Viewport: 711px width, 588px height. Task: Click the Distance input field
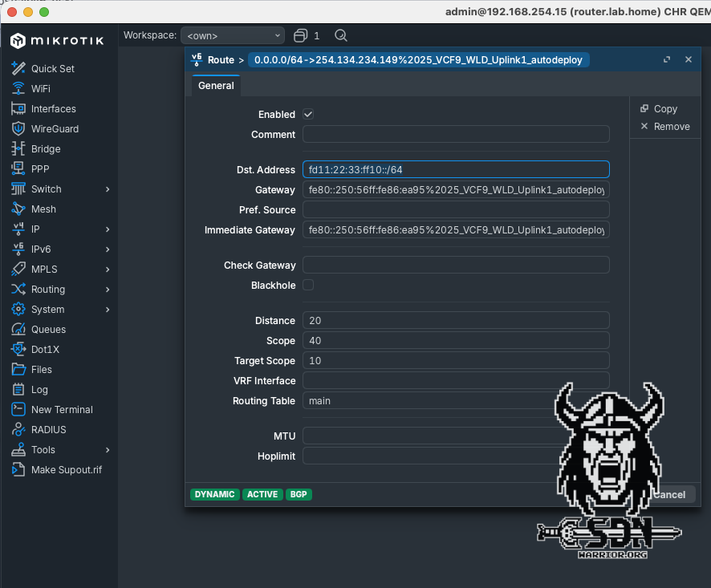pos(456,320)
